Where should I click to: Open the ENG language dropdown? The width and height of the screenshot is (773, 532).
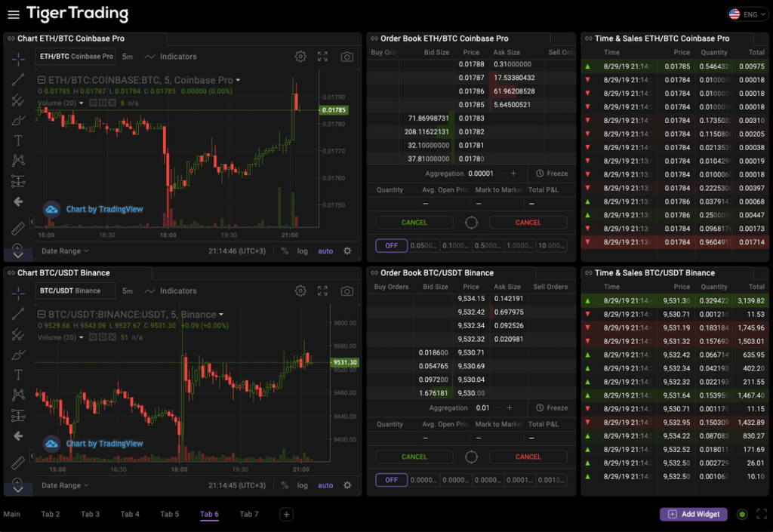pos(748,14)
